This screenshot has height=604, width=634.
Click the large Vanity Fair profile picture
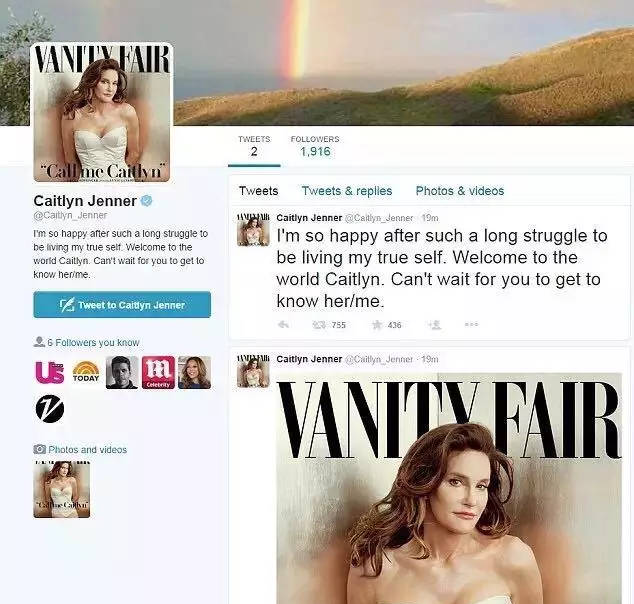[102, 112]
